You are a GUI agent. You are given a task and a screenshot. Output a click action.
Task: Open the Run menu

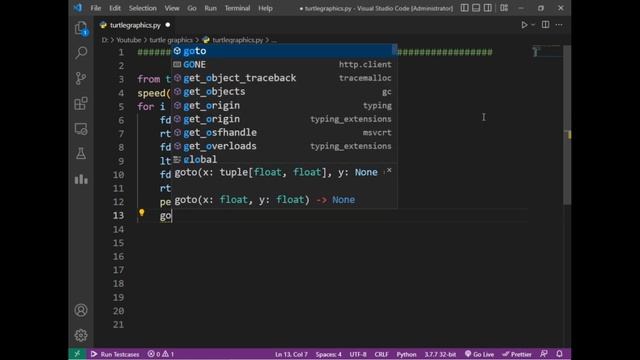[211, 8]
